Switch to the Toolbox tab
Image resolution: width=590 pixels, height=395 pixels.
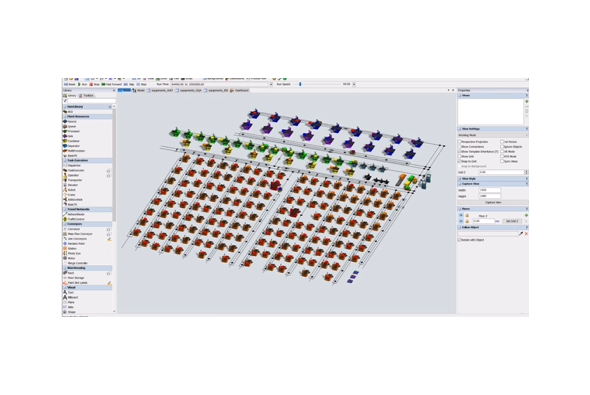click(87, 96)
